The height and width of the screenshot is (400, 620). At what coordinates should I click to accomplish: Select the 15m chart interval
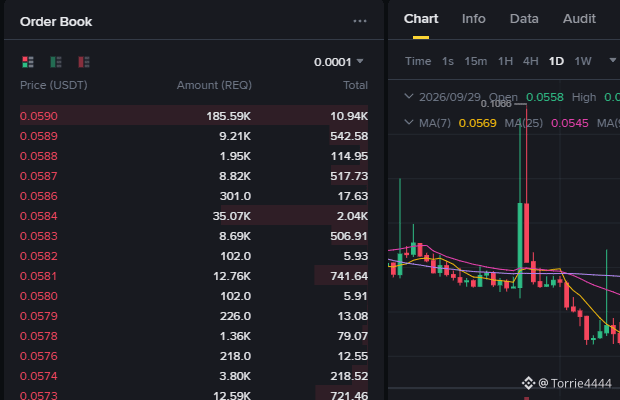[475, 61]
